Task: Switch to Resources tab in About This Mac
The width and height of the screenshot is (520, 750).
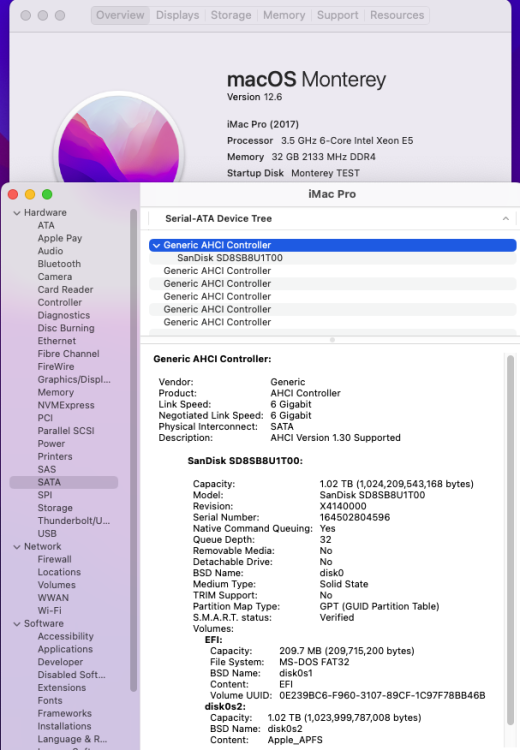Action: coord(397,15)
